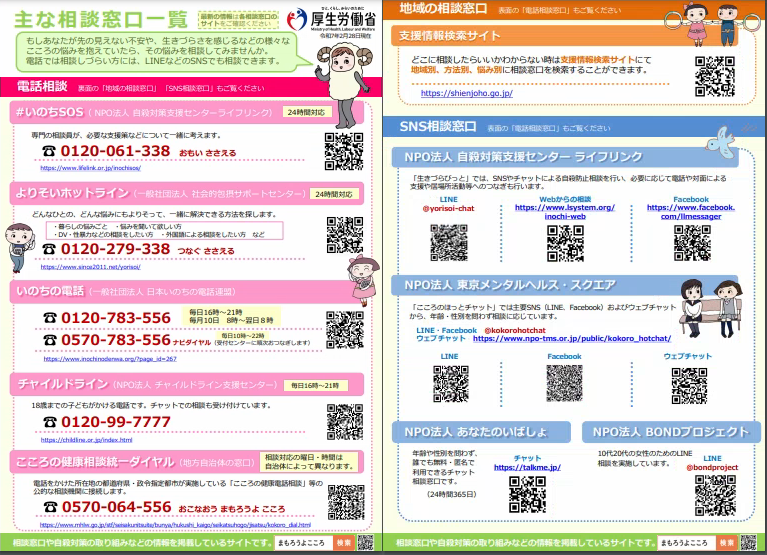This screenshot has height=555, width=767.
Task: Open the https://shienjoho.go.jp/ link
Action: [x=467, y=93]
